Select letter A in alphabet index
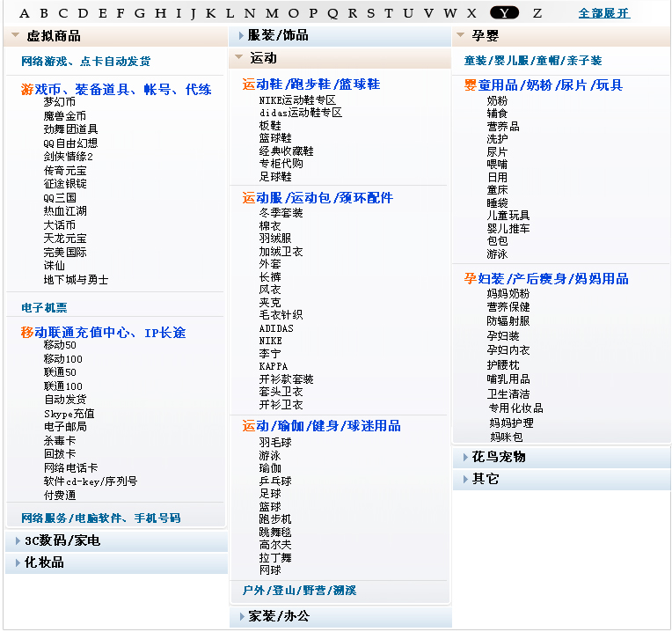 [x=24, y=13]
